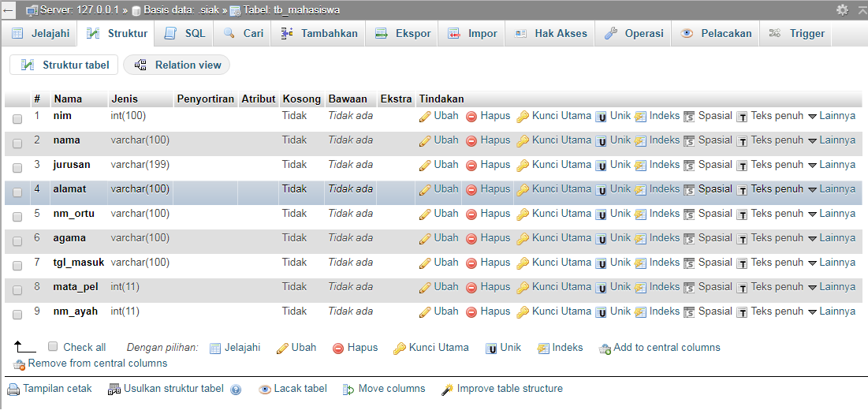Click the Indeks icon for nm_ortu row
This screenshot has width=868, height=414.
tap(640, 214)
